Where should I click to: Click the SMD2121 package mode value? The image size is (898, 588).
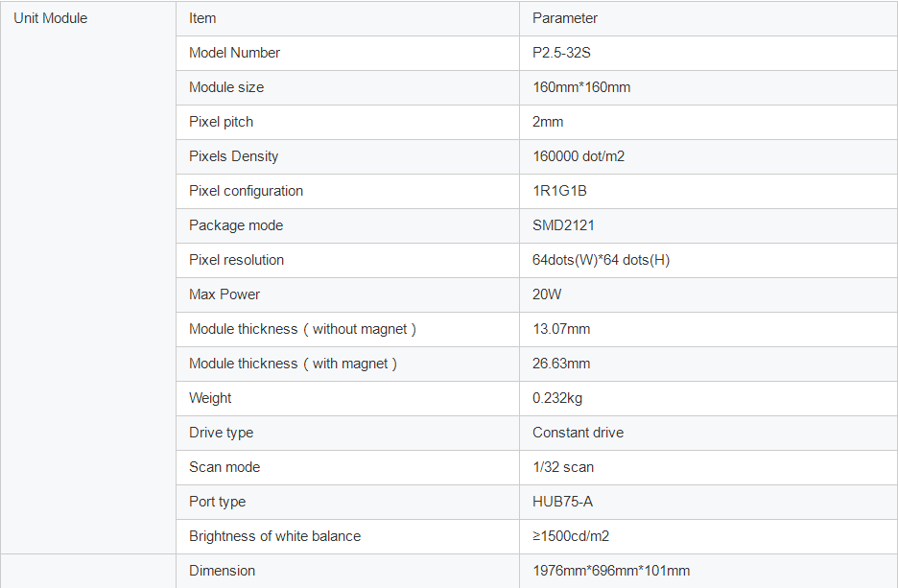[x=563, y=225]
